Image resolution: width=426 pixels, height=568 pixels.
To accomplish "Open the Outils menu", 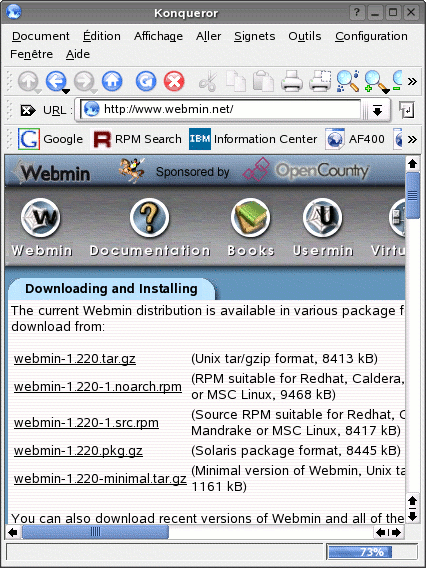I will point(305,36).
